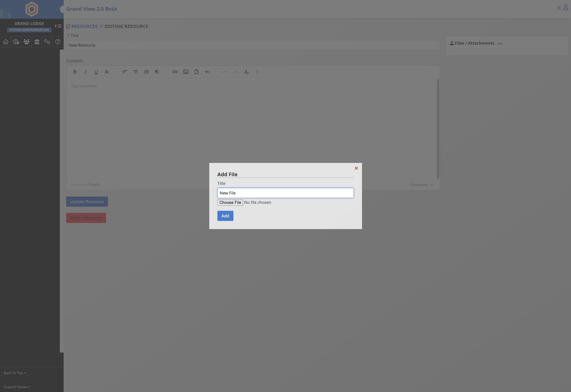Undo the last edit
Image resolution: width=571 pixels, height=392 pixels.
coord(225,72)
